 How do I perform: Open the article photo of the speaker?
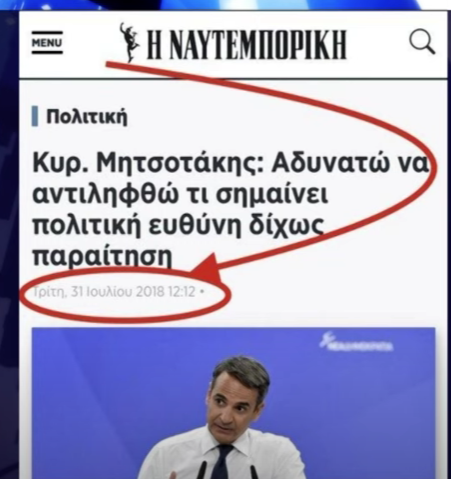click(233, 403)
